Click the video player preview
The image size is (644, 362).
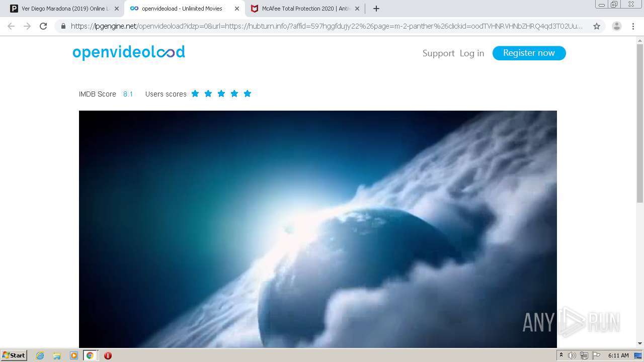click(x=318, y=229)
